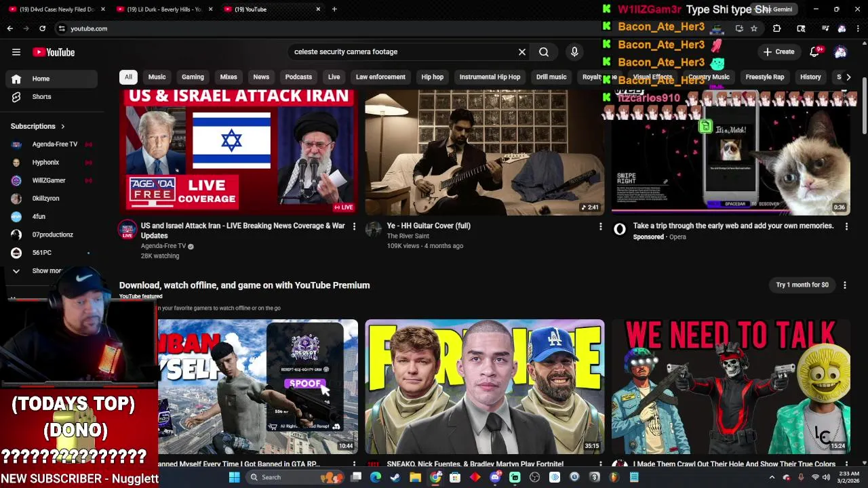Click Try 1 month for $0

pos(802,285)
